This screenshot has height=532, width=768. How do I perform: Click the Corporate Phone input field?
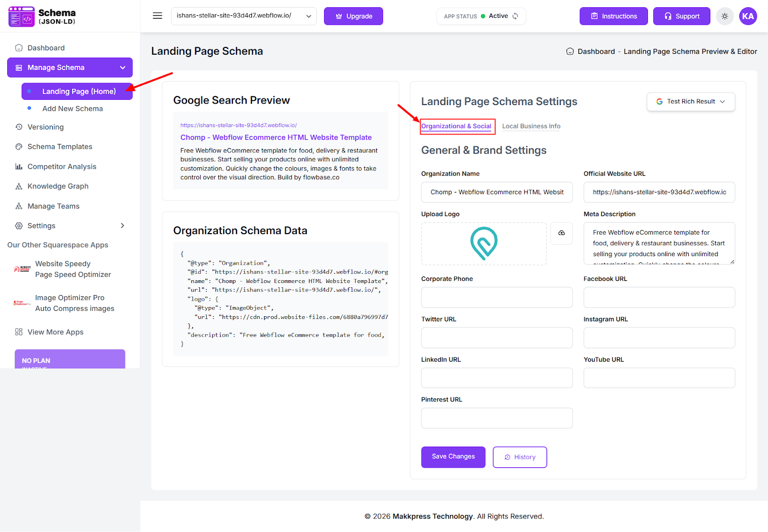(x=497, y=297)
